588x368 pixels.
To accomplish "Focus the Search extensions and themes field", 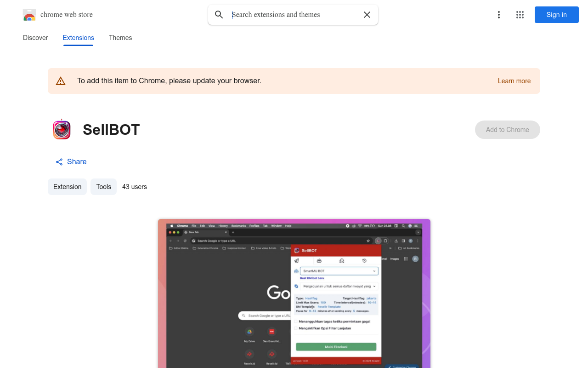I will point(294,15).
